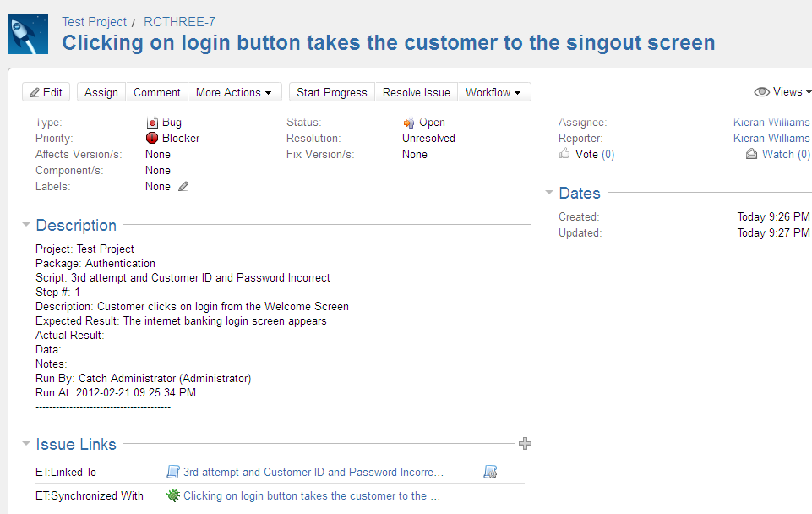
Task: Click Start Progress
Action: (332, 92)
